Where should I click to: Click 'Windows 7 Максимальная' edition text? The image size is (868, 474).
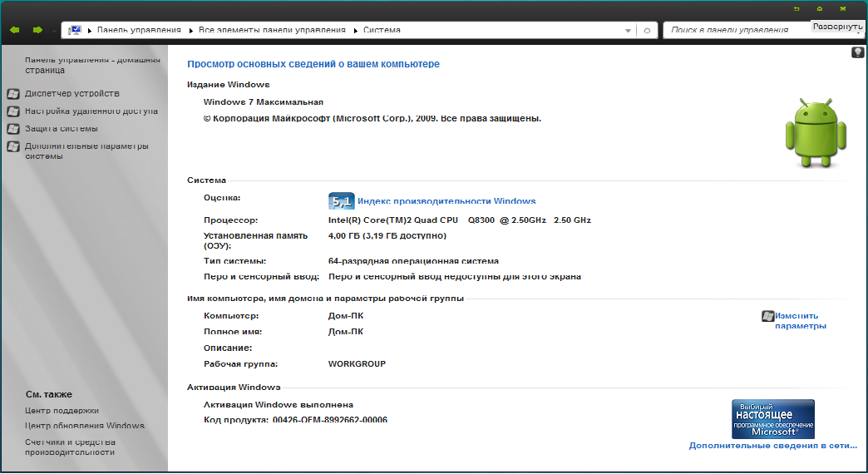[264, 102]
